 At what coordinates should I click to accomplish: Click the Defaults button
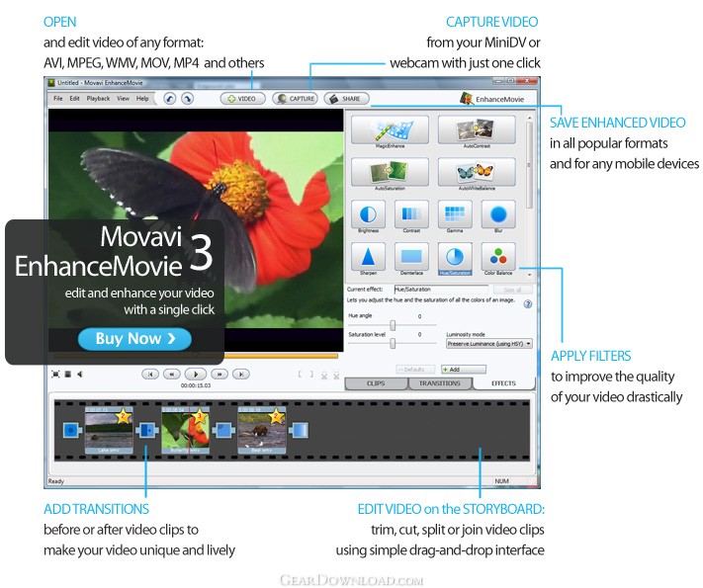click(415, 370)
